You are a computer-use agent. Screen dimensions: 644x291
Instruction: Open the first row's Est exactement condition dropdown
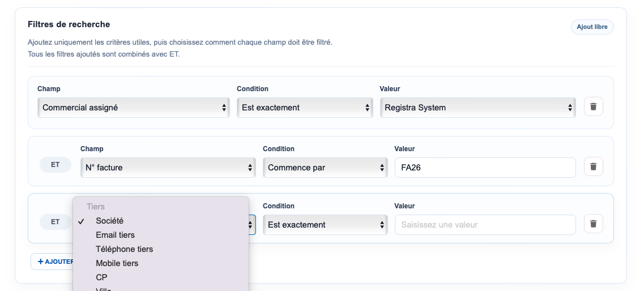click(x=305, y=108)
